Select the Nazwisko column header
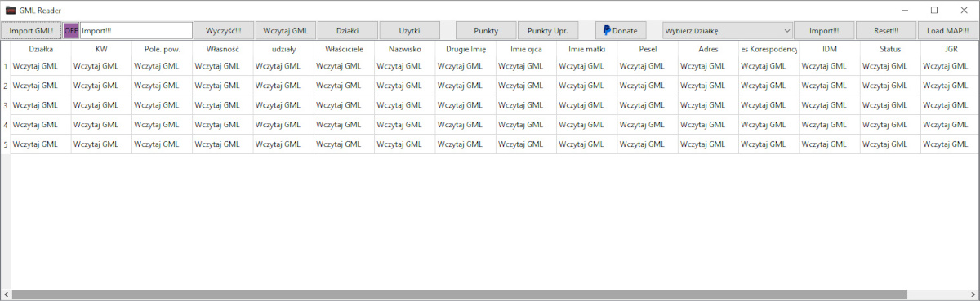The height and width of the screenshot is (301, 980). click(x=404, y=49)
